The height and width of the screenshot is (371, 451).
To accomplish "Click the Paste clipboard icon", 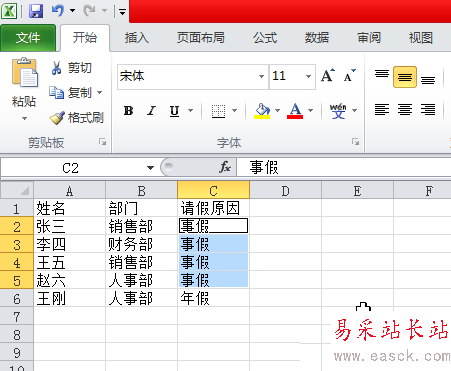I will point(24,73).
